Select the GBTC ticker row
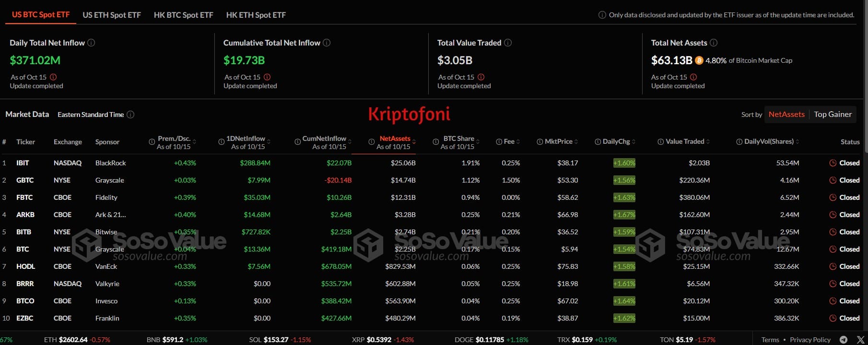 (x=25, y=180)
